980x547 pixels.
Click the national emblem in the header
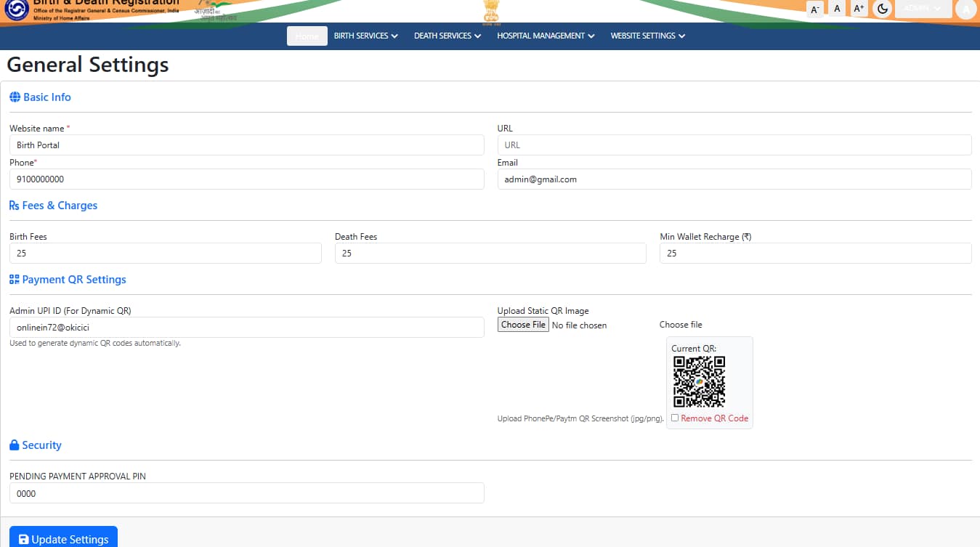tap(492, 11)
